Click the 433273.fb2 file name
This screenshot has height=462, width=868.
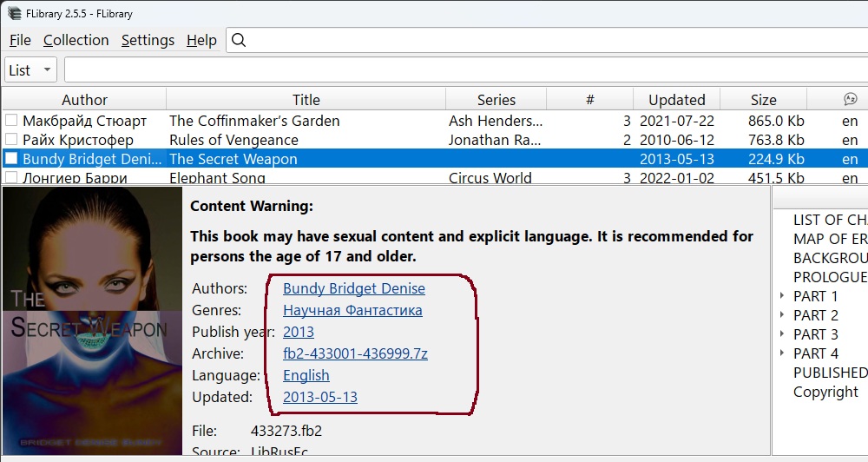tap(286, 431)
